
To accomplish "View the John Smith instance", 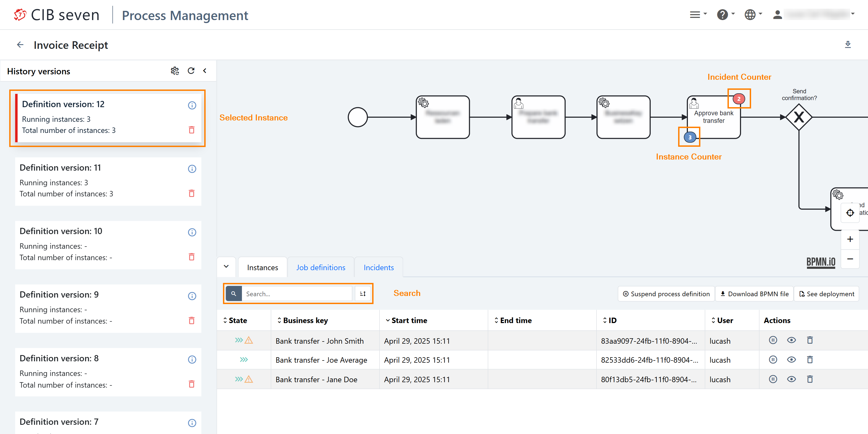I will click(x=791, y=340).
